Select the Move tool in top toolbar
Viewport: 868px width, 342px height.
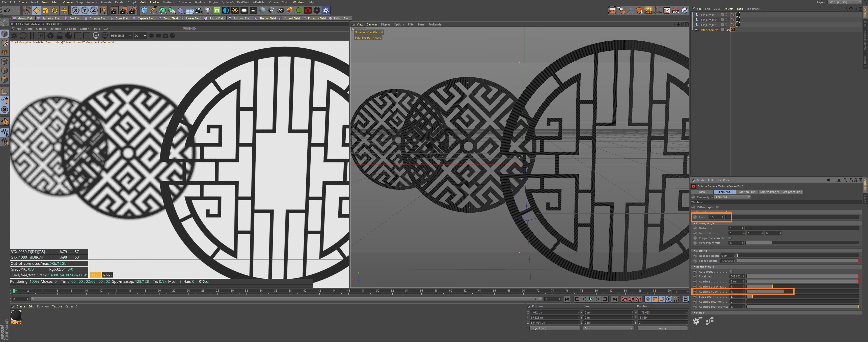tap(36, 10)
